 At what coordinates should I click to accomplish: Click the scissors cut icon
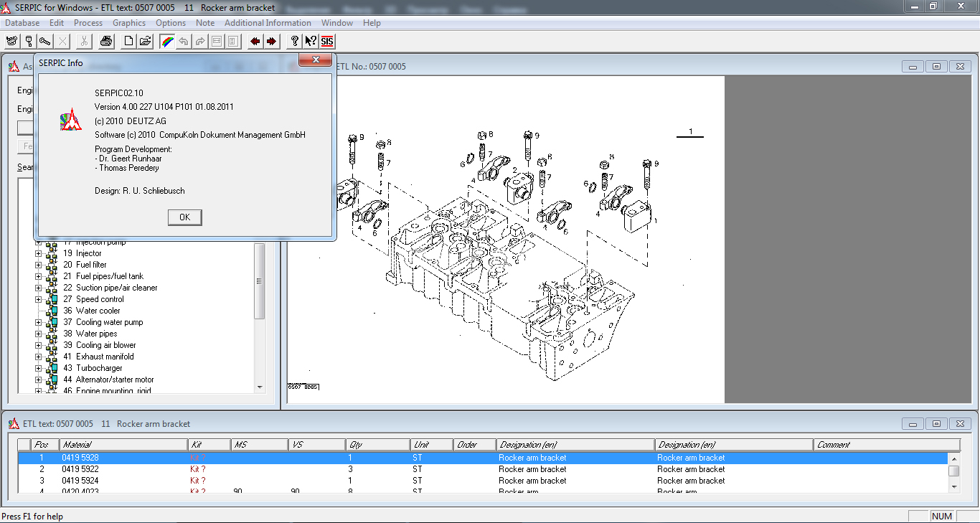[x=84, y=41]
